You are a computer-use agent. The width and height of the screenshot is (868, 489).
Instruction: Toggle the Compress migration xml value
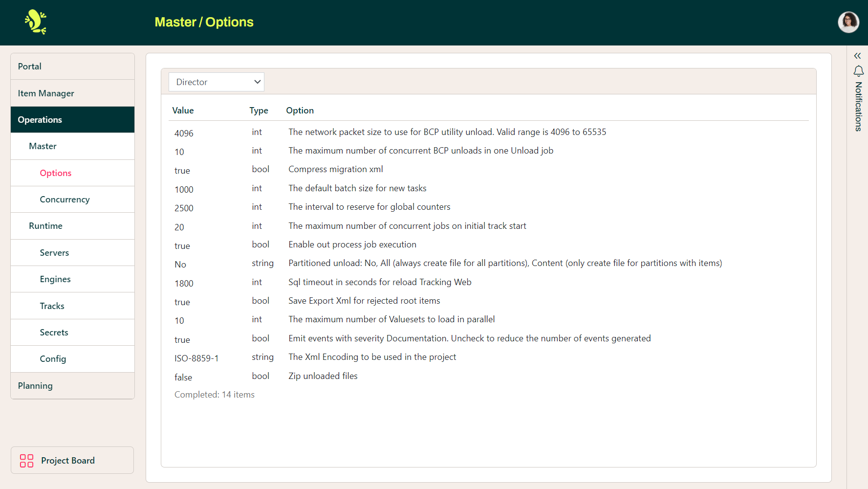pyautogui.click(x=182, y=170)
